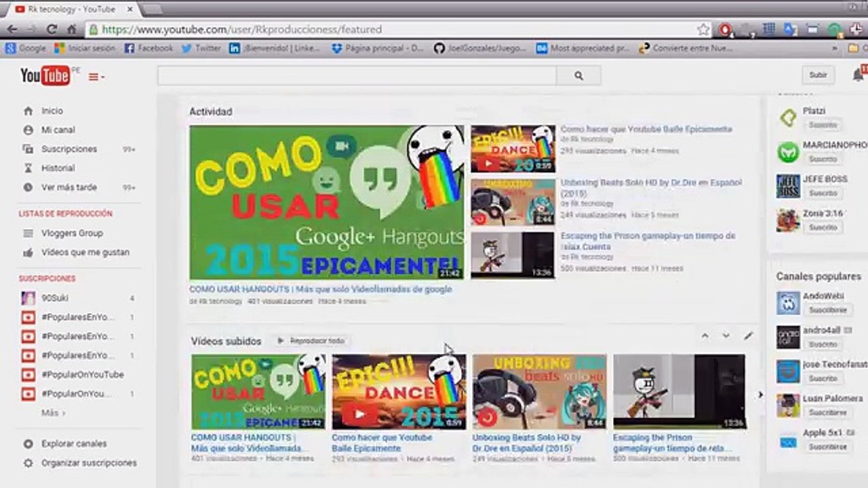Click the magnifier search button
Screen dimensions: 868x488
coord(578,76)
